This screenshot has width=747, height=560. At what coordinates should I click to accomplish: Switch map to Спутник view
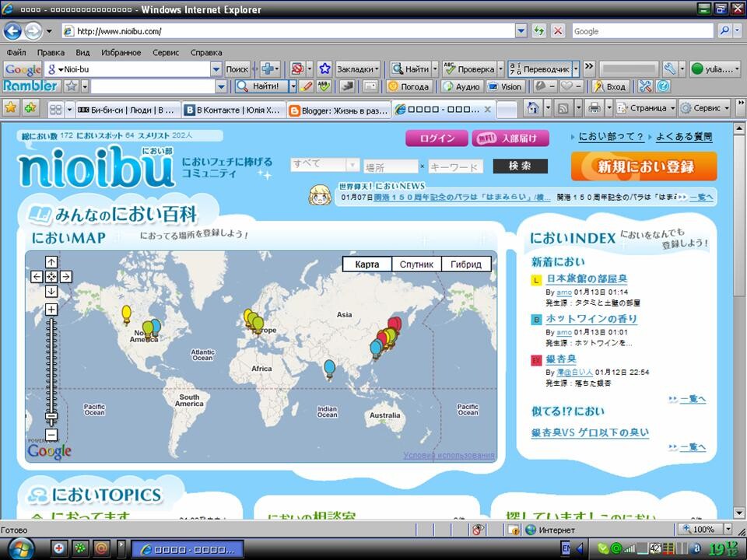(416, 264)
